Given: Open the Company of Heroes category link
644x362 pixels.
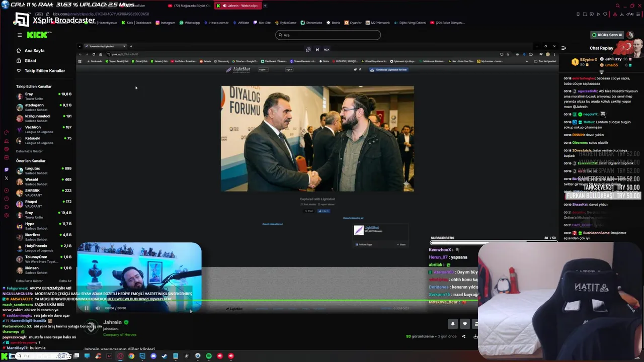Looking at the screenshot, I should pyautogui.click(x=120, y=335).
